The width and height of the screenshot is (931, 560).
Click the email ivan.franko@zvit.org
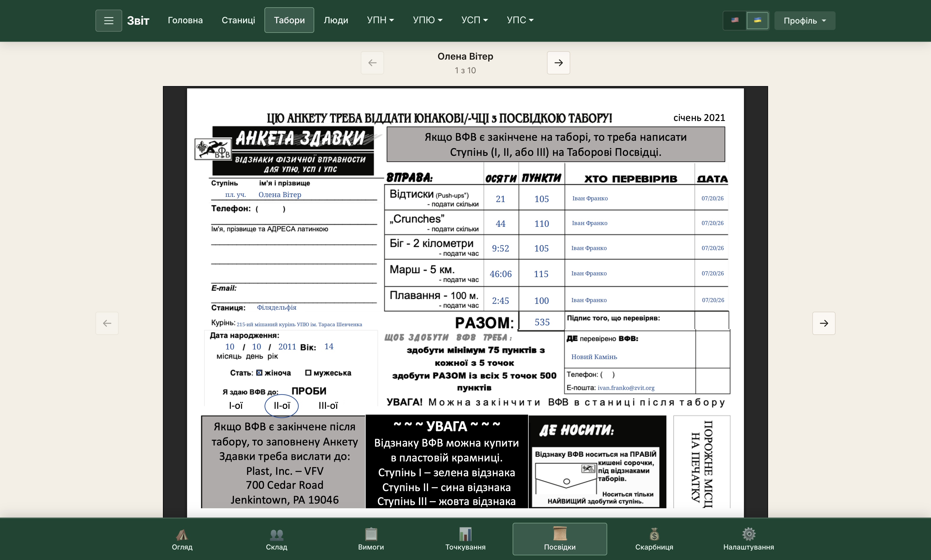626,388
